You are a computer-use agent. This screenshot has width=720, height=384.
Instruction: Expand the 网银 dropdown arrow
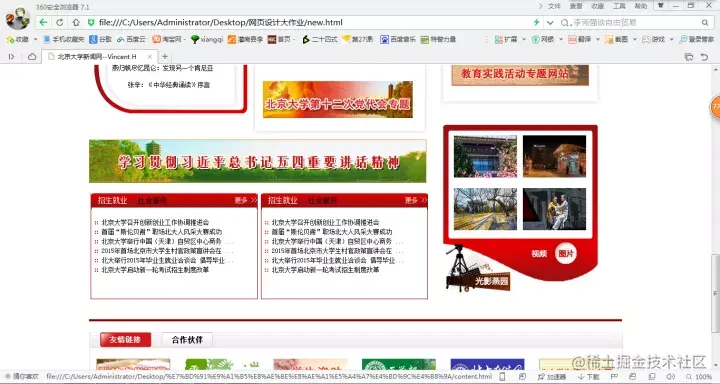pos(561,40)
